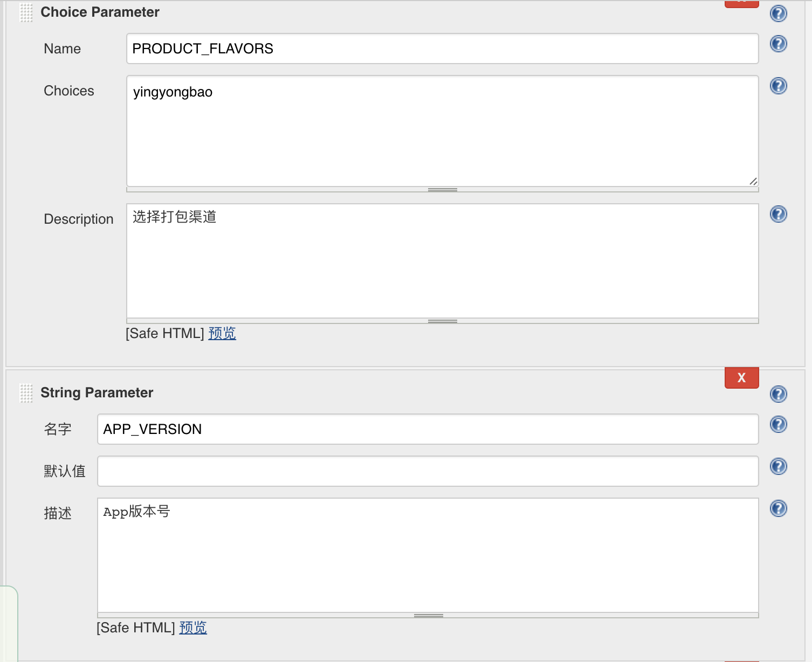
Task: Click 预览 link under Choice Parameter description
Action: pyautogui.click(x=222, y=333)
